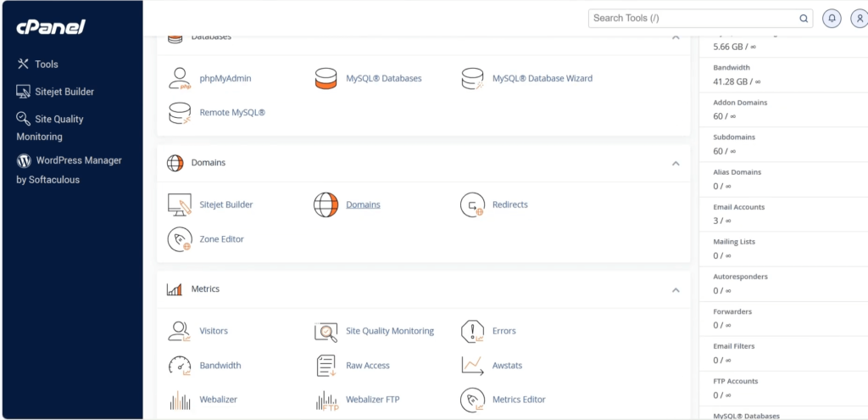The height and width of the screenshot is (420, 868).
Task: Open the Remote MySQL® link
Action: (232, 113)
